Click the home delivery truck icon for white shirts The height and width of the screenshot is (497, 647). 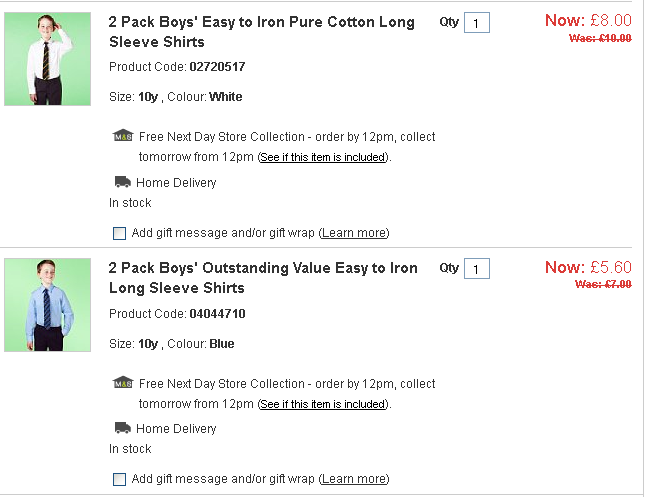pyautogui.click(x=122, y=182)
